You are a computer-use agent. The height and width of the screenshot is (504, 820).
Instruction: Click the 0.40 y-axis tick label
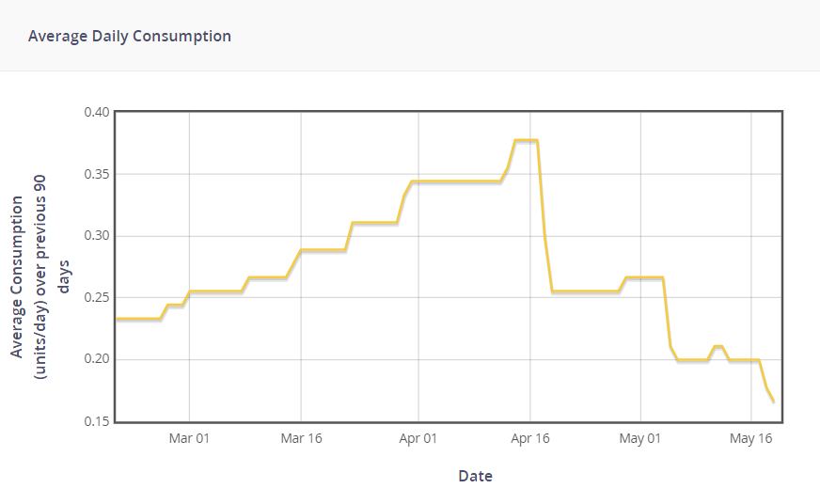tap(97, 113)
